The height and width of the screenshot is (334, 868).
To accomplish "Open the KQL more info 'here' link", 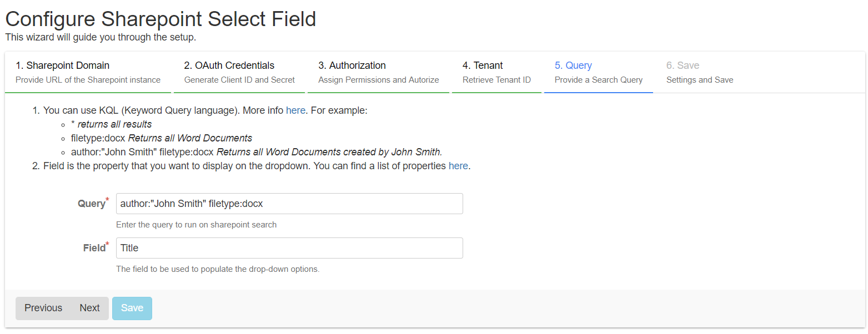I will click(x=295, y=110).
